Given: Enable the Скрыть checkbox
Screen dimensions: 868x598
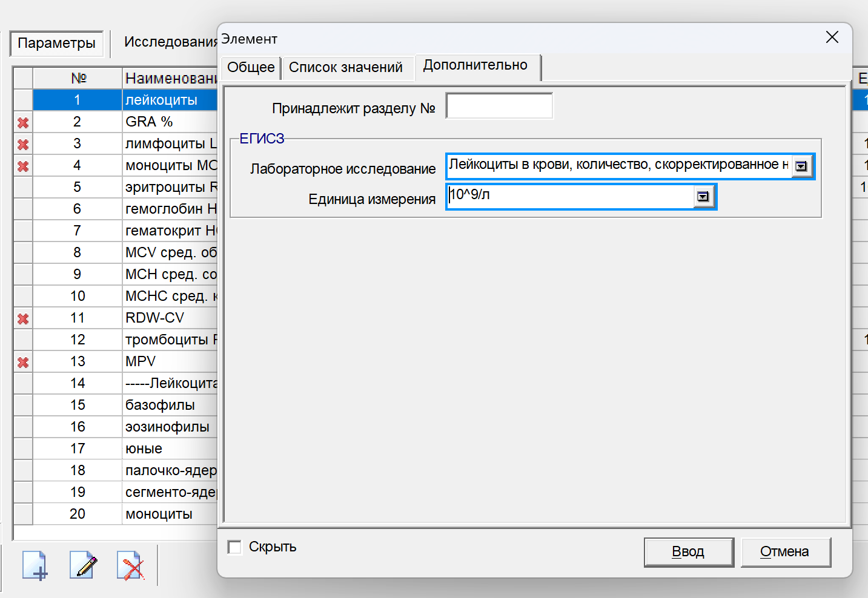Looking at the screenshot, I should 234,547.
